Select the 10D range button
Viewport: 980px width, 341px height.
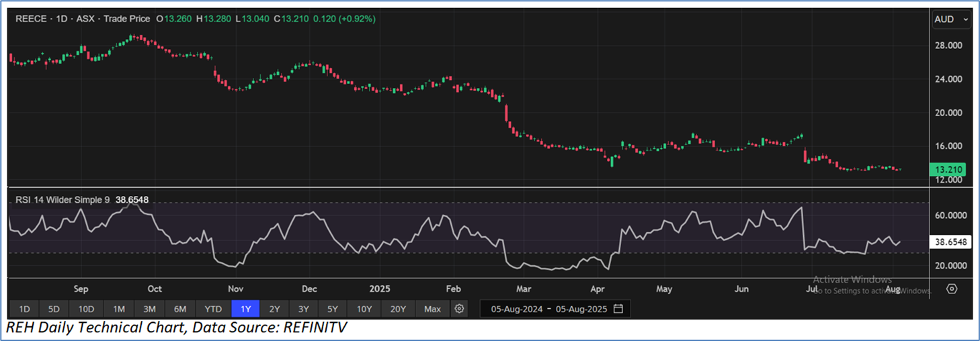point(86,309)
